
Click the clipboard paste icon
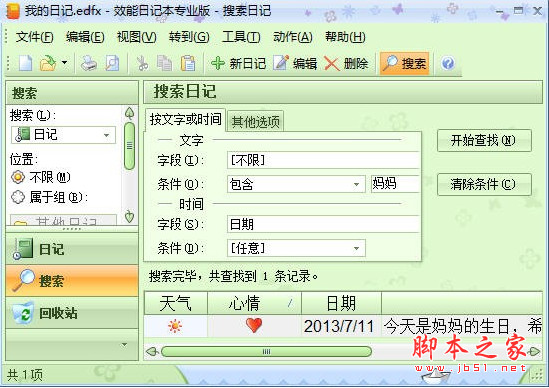click(188, 63)
